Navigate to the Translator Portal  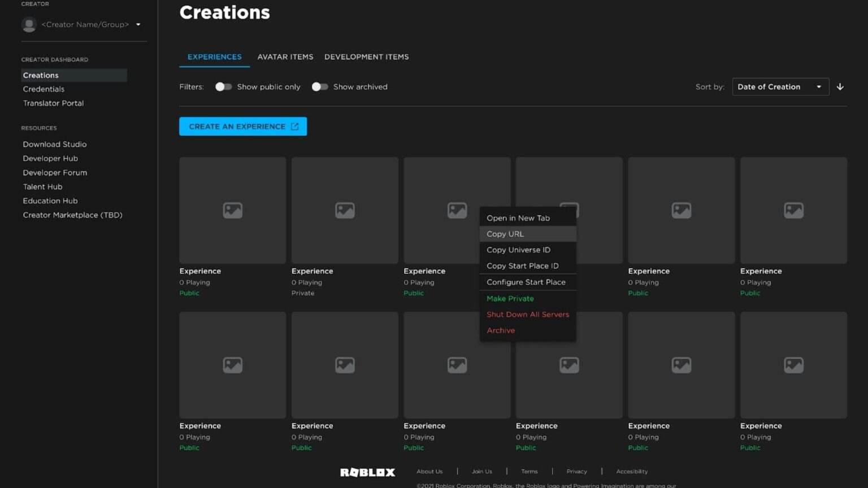[x=53, y=103]
